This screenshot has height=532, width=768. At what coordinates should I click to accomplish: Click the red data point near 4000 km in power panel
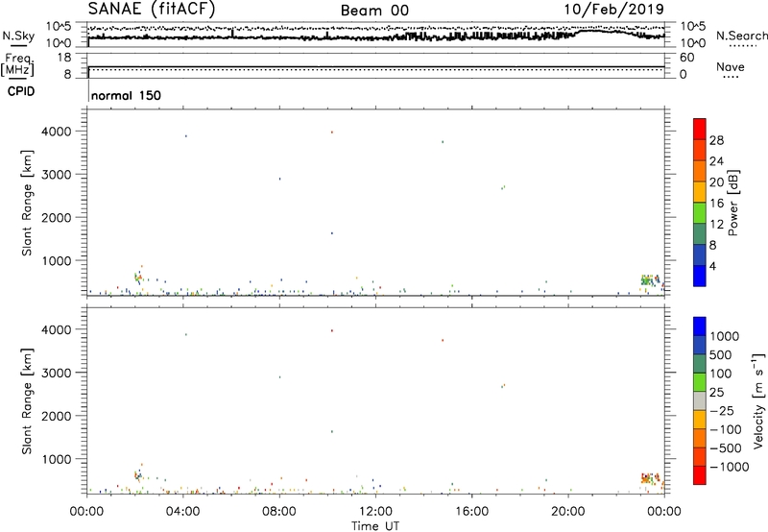click(331, 133)
